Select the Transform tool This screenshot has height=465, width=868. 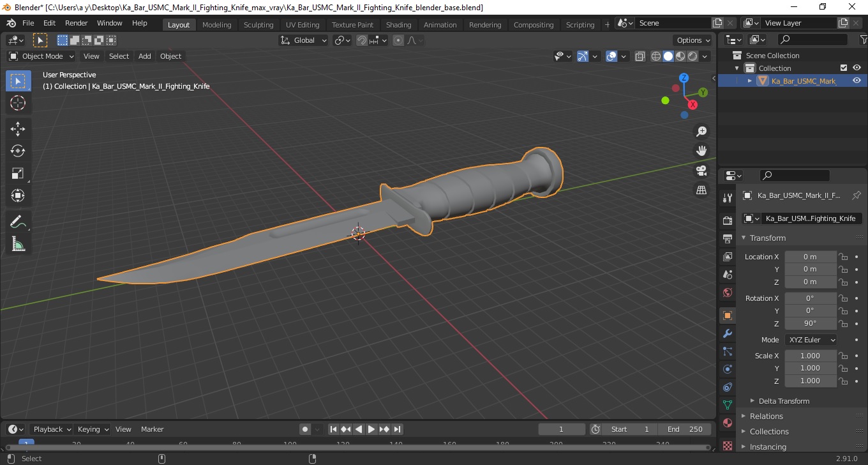(18, 195)
